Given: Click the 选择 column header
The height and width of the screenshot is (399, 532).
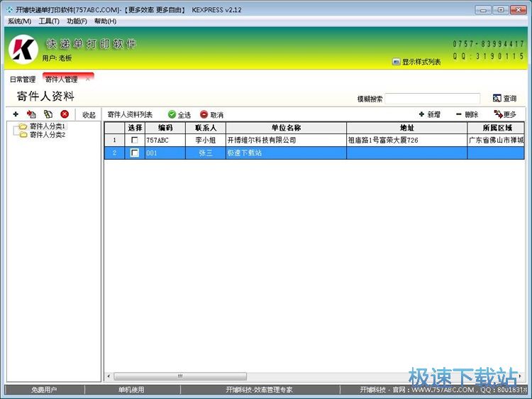Looking at the screenshot, I should (135, 128).
